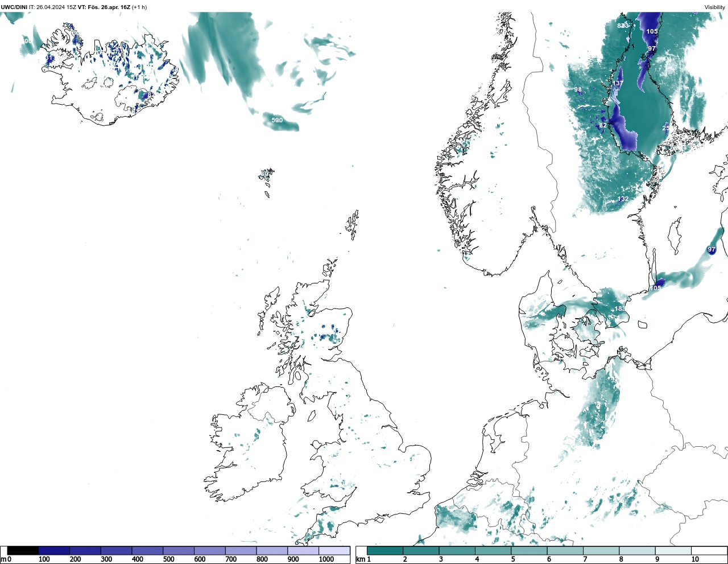Pick the 900–1000 m lightest purple swatch
728x564 pixels.
pos(303,550)
